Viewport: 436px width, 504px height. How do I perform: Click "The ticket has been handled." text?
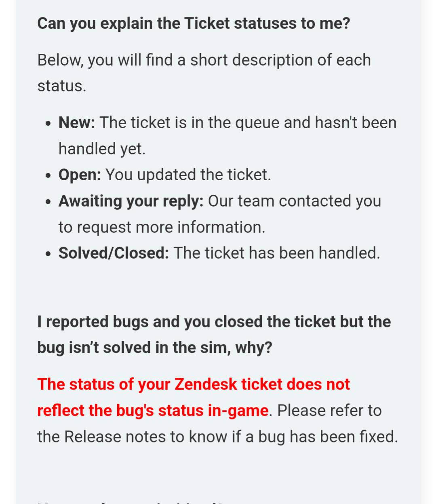[x=277, y=253]
